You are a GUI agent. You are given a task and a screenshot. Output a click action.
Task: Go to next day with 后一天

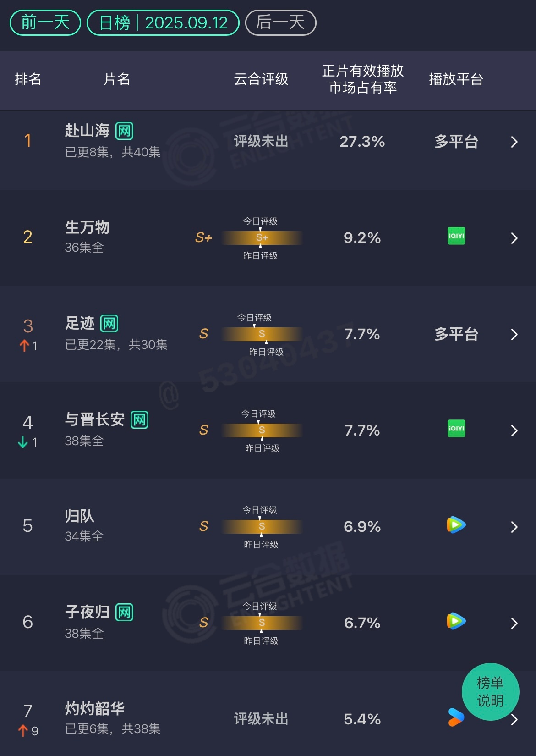point(281,22)
